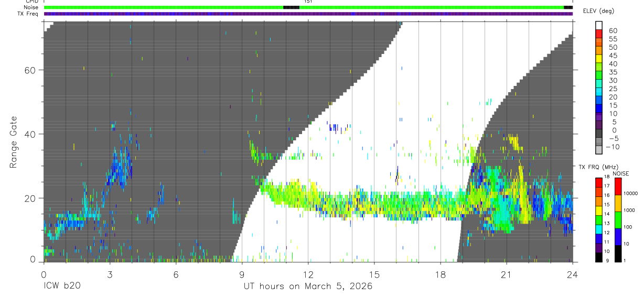This screenshot has width=644, height=297.
Task: Select the "ELEV (deg)" color bar title
Action: (x=598, y=11)
